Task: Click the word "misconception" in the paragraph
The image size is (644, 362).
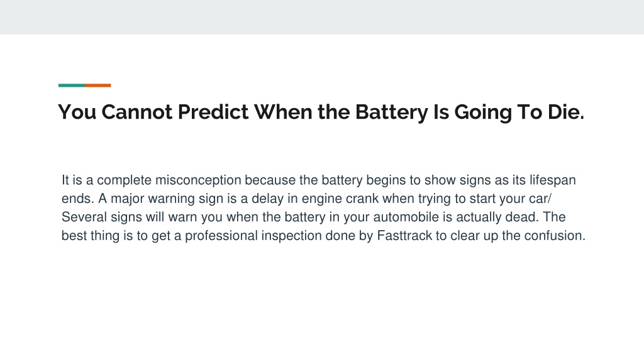Action: tap(198, 180)
